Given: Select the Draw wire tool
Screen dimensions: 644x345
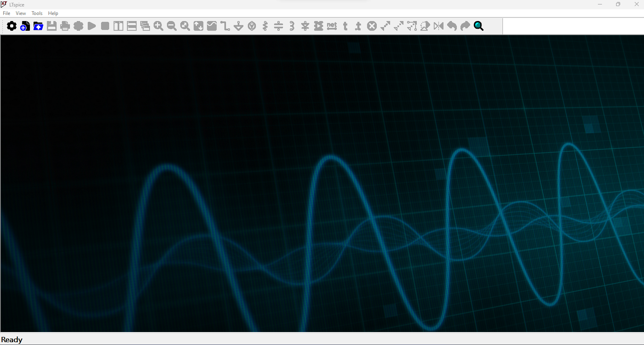Looking at the screenshot, I should coord(225,26).
